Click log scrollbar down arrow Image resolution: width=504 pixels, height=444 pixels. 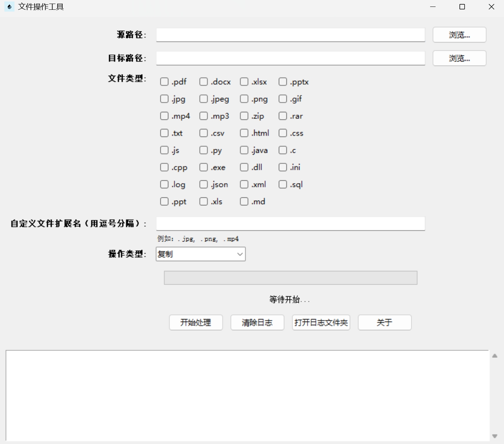point(495,436)
